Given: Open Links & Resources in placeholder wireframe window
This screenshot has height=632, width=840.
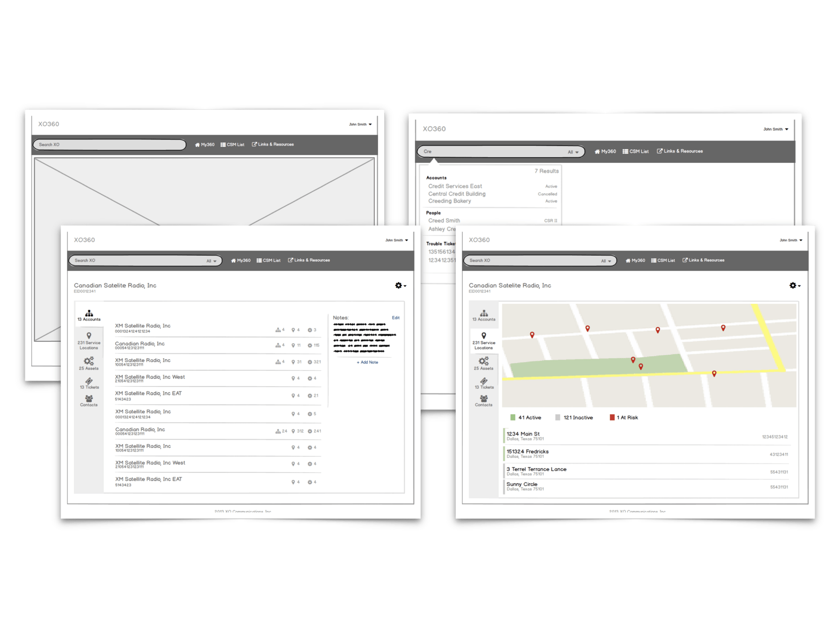Looking at the screenshot, I should coord(273,144).
